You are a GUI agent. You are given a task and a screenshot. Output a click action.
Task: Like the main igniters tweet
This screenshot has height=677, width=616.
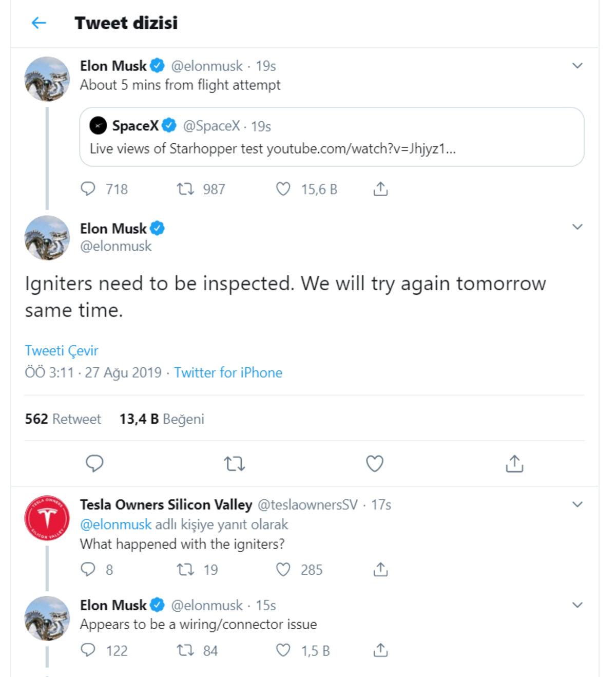coord(374,463)
